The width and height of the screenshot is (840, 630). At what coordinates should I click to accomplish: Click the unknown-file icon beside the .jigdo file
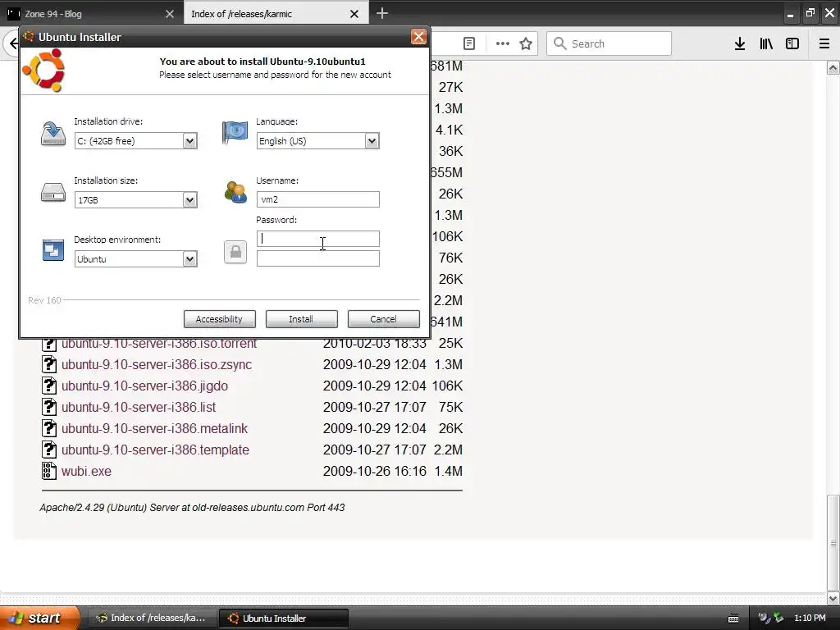tap(49, 386)
